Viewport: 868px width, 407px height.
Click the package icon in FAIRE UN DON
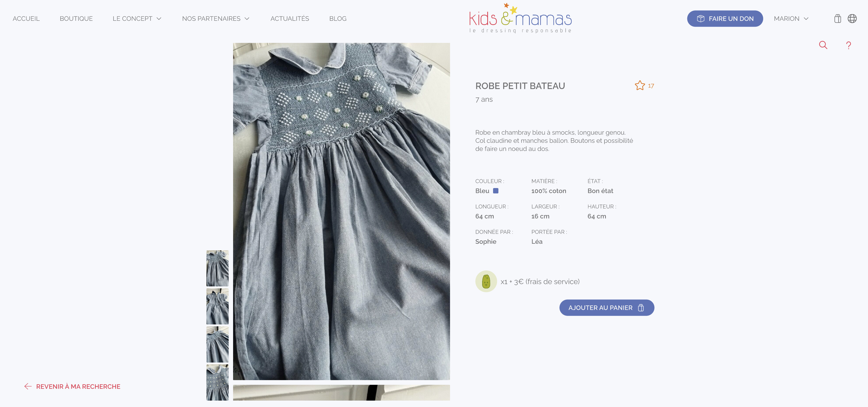701,19
